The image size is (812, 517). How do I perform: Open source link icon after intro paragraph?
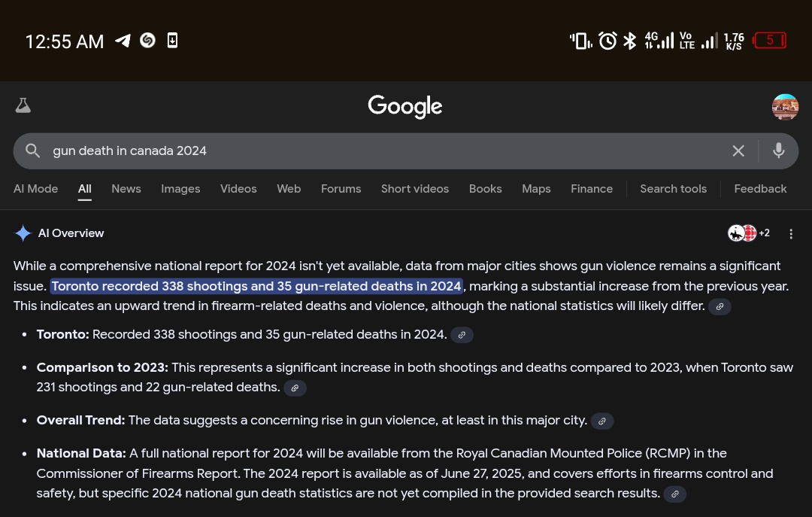(x=720, y=306)
